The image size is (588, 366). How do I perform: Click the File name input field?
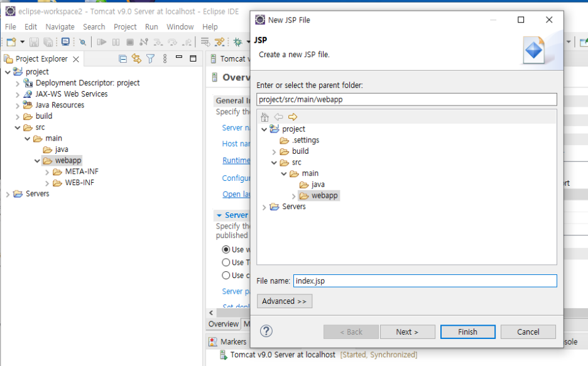point(425,281)
